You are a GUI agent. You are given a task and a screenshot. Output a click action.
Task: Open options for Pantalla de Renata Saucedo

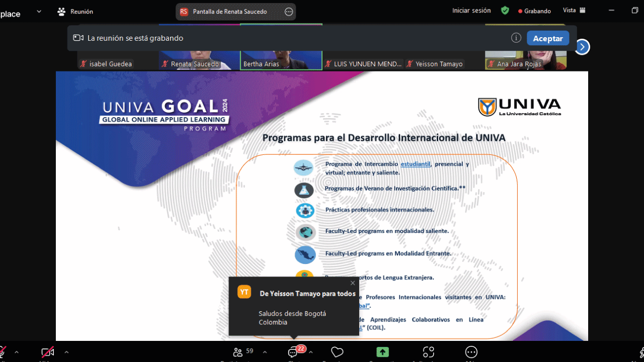(x=289, y=12)
